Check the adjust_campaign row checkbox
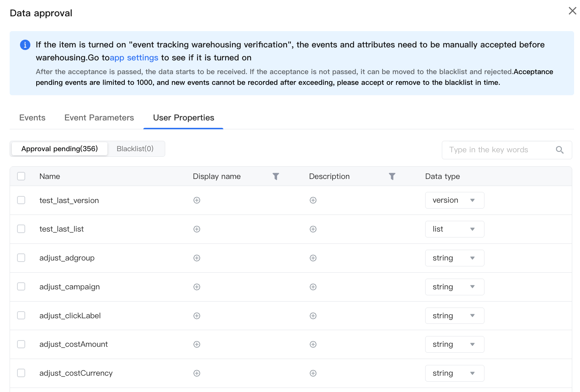The width and height of the screenshot is (580, 392). coord(21,286)
